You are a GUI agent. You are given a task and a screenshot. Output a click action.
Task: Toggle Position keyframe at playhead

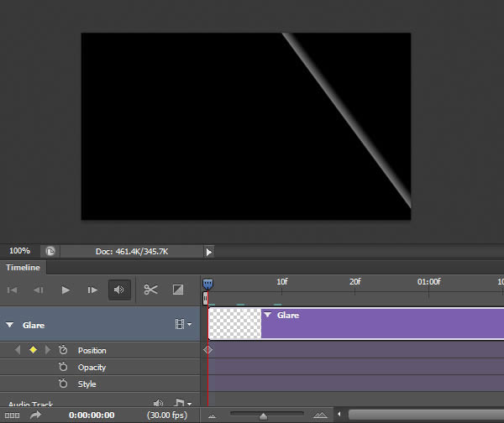[33, 350]
